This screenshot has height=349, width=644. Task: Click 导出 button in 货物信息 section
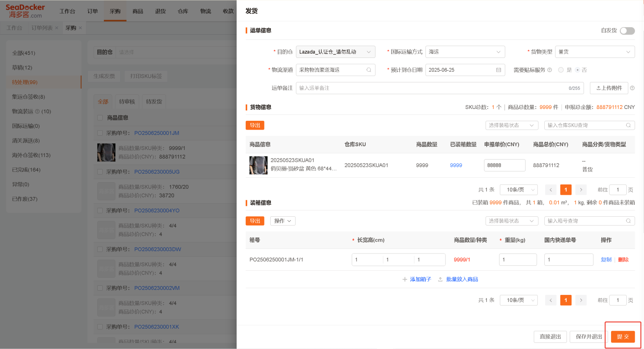pyautogui.click(x=255, y=125)
